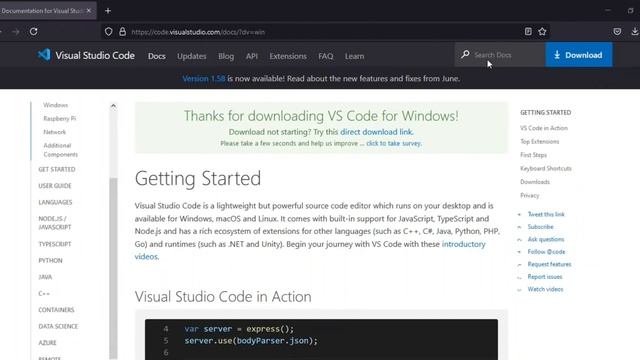
Task: Open the Learn menu item
Action: coord(354,56)
